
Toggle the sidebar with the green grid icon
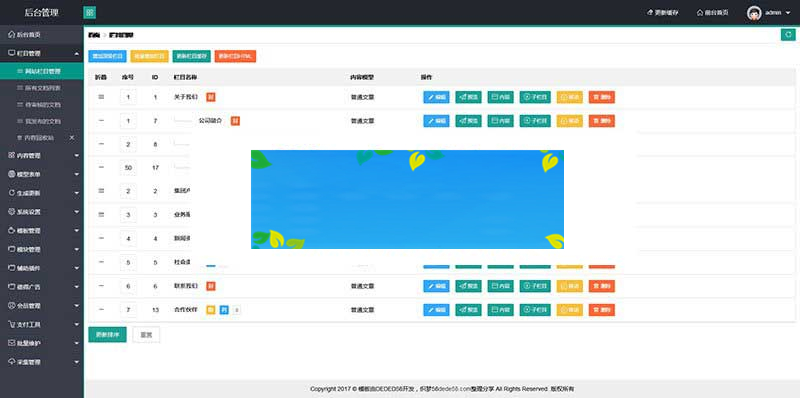pyautogui.click(x=89, y=13)
